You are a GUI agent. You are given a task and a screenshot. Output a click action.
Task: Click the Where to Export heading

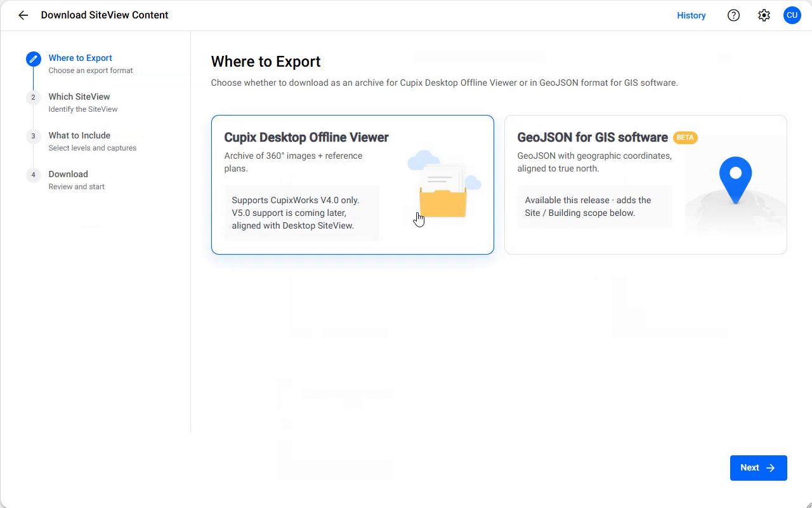point(266,62)
